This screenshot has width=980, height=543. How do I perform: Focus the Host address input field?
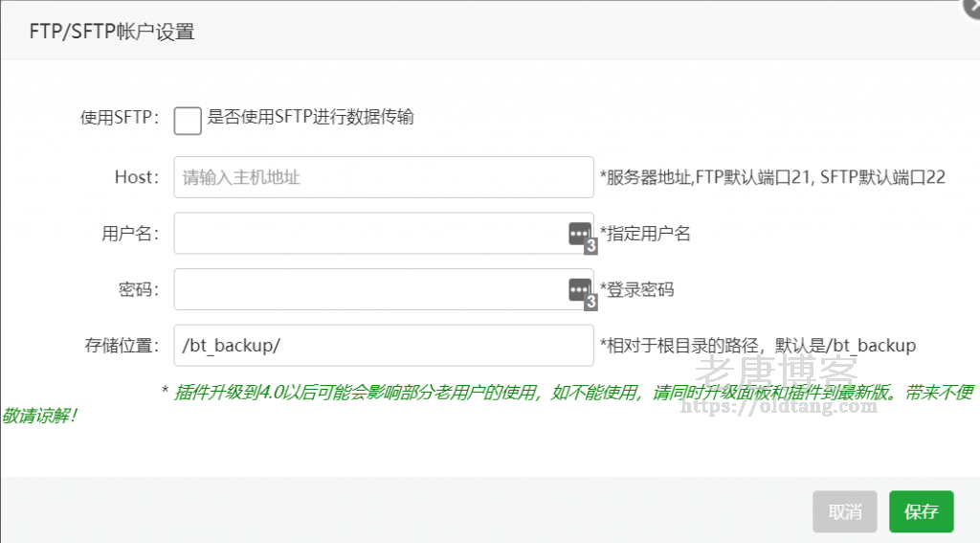[x=383, y=177]
